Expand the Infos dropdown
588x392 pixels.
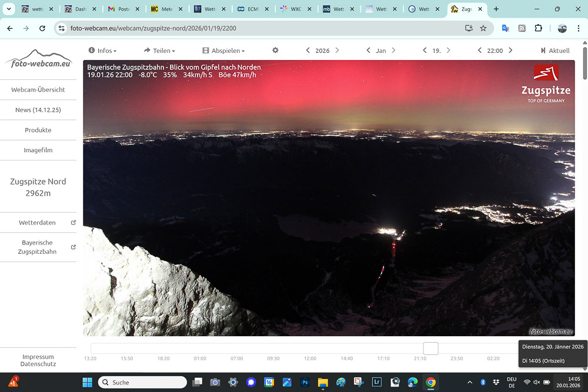pos(102,51)
